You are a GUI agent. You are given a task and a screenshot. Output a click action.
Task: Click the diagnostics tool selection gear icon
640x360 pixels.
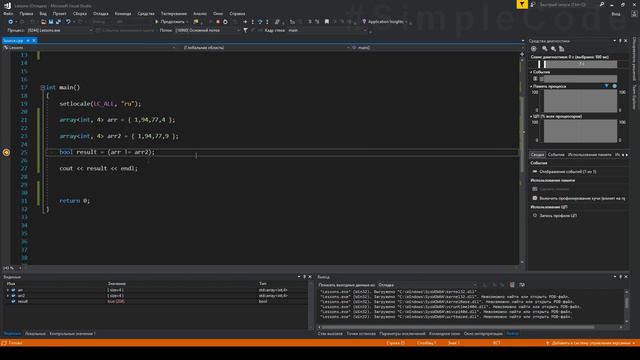(533, 49)
